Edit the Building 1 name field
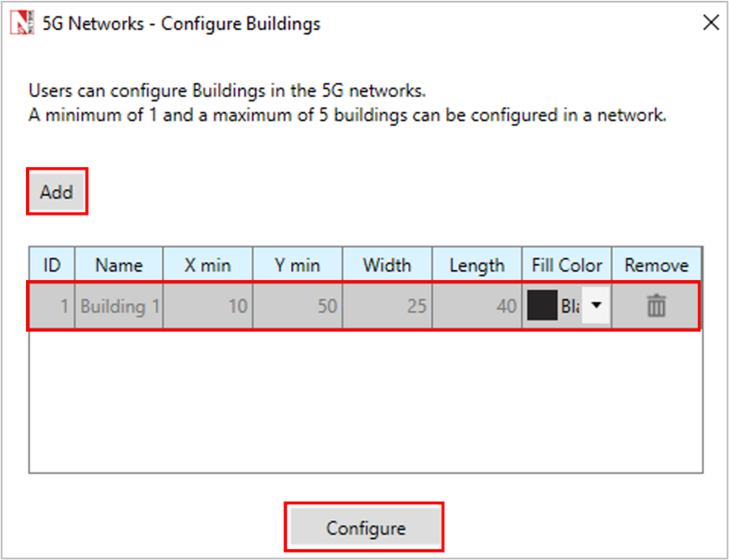729x560 pixels. click(x=119, y=307)
